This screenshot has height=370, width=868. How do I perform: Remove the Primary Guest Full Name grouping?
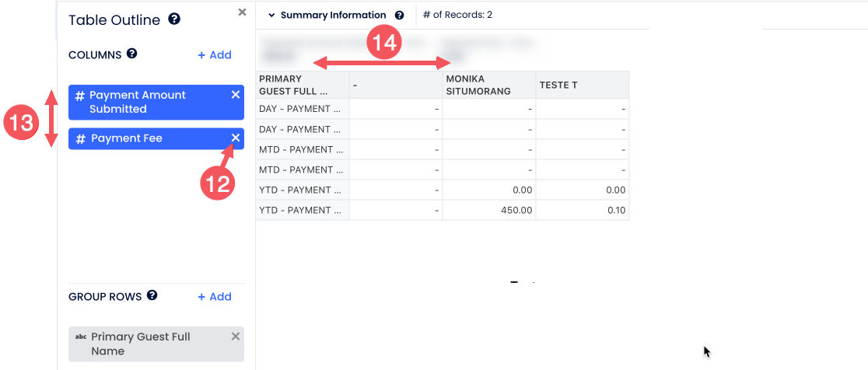click(236, 336)
